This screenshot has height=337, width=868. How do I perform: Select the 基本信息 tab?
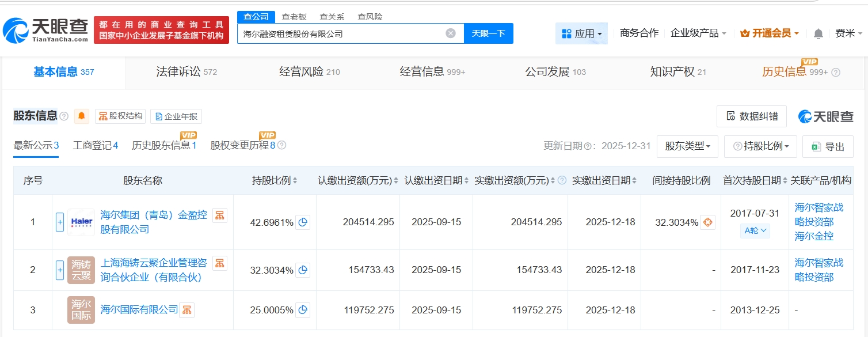coord(63,72)
